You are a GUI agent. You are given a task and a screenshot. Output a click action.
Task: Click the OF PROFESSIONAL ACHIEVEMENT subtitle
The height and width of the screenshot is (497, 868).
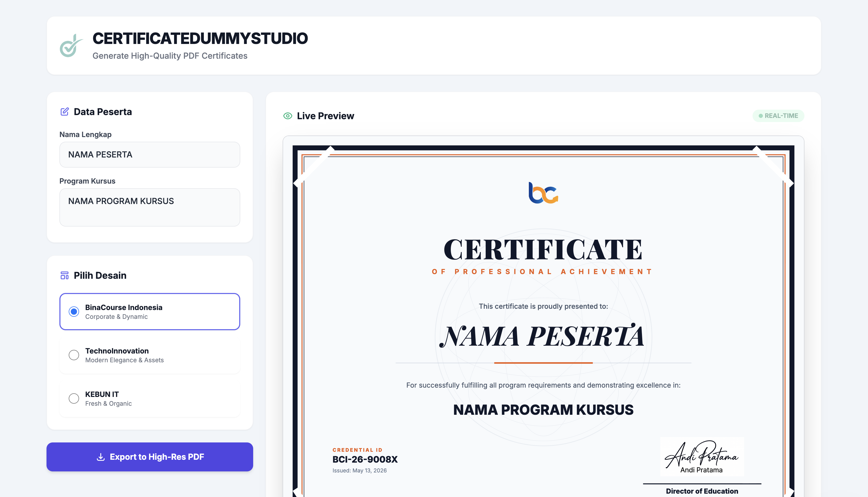pyautogui.click(x=542, y=272)
